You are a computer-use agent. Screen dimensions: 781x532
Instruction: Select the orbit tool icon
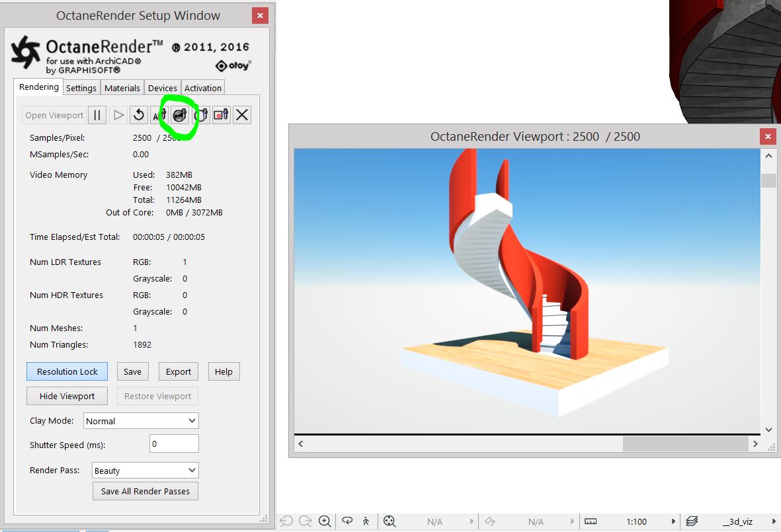point(347,521)
